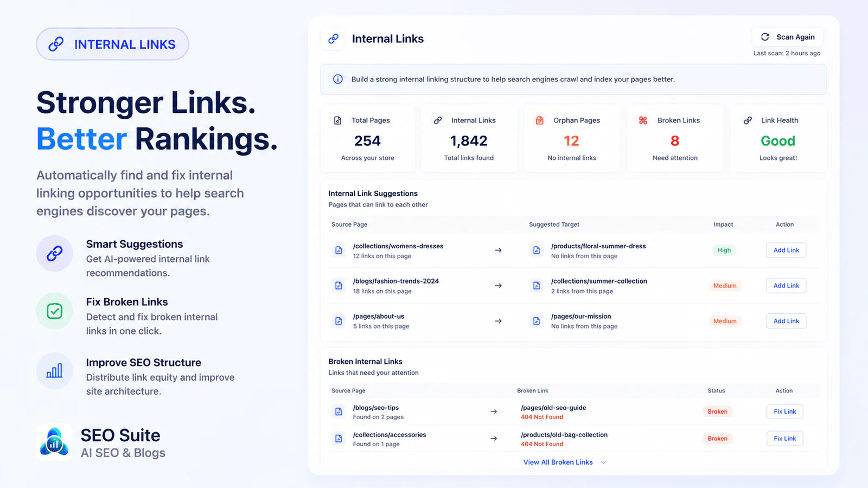Click page icon beside /collections/summer-collection
868x488 pixels.
[537, 286]
